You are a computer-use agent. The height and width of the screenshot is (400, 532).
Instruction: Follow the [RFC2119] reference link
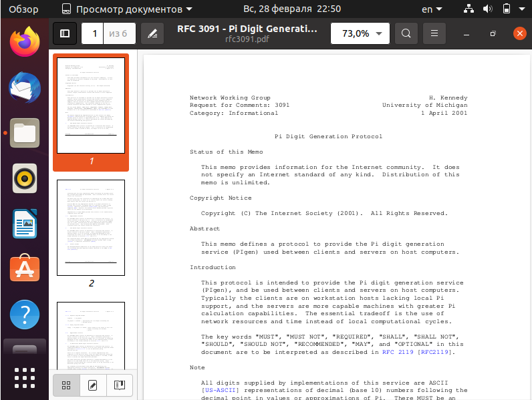434,352
